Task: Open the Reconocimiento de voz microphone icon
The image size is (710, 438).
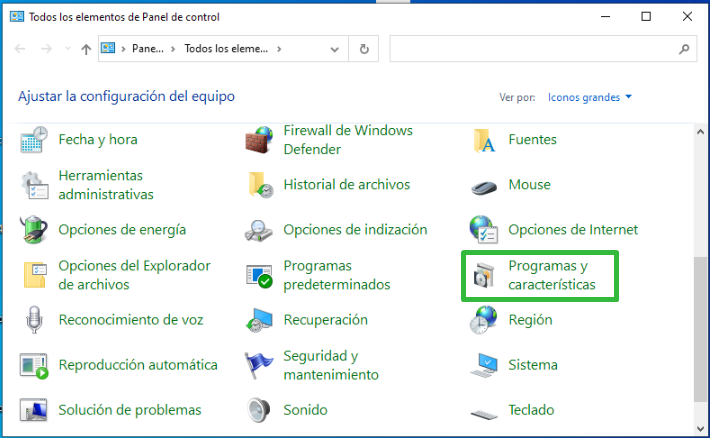Action: point(34,320)
